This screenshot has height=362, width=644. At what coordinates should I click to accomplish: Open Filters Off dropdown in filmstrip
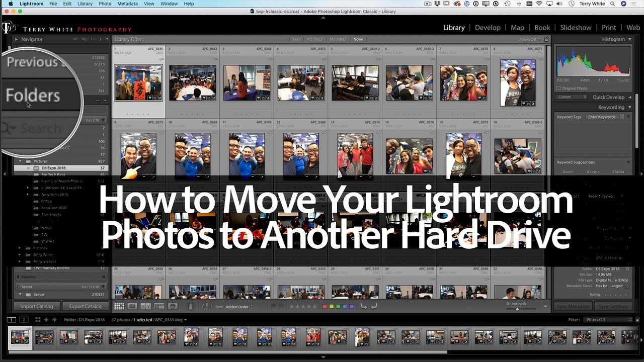[608, 320]
